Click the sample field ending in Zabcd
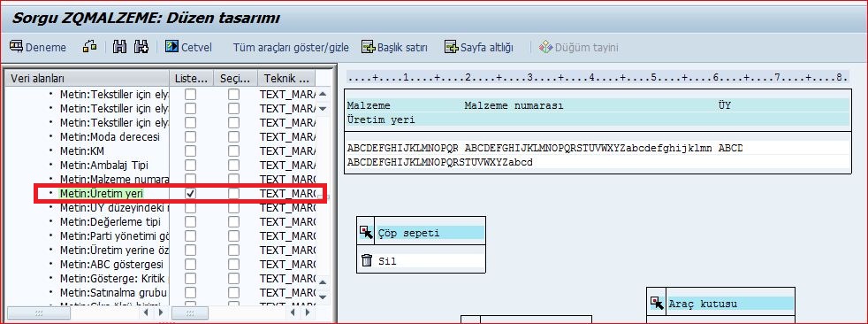Screen dimensions: 868x324 pyautogui.click(x=441, y=162)
